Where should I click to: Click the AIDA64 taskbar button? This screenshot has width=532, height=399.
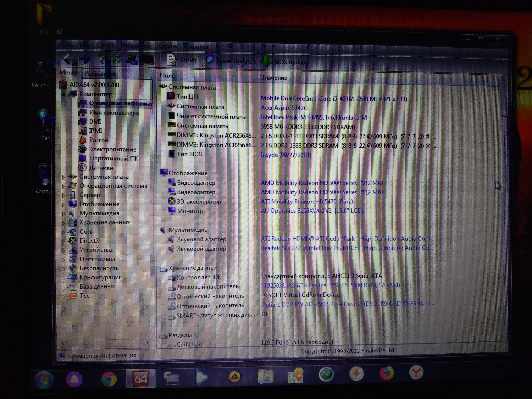pos(140,379)
